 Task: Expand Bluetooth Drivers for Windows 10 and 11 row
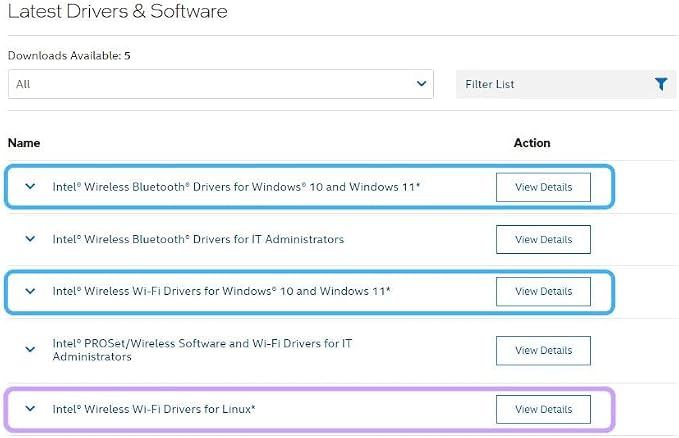[30, 187]
